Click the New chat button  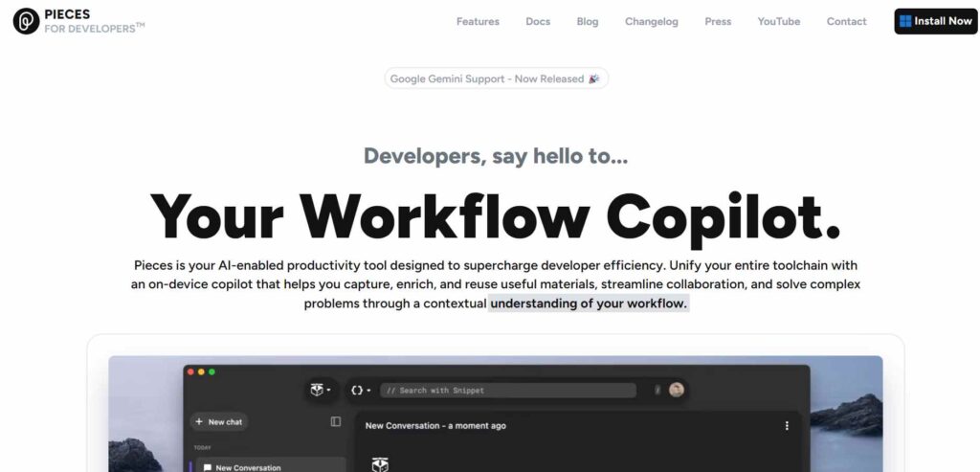click(x=219, y=422)
